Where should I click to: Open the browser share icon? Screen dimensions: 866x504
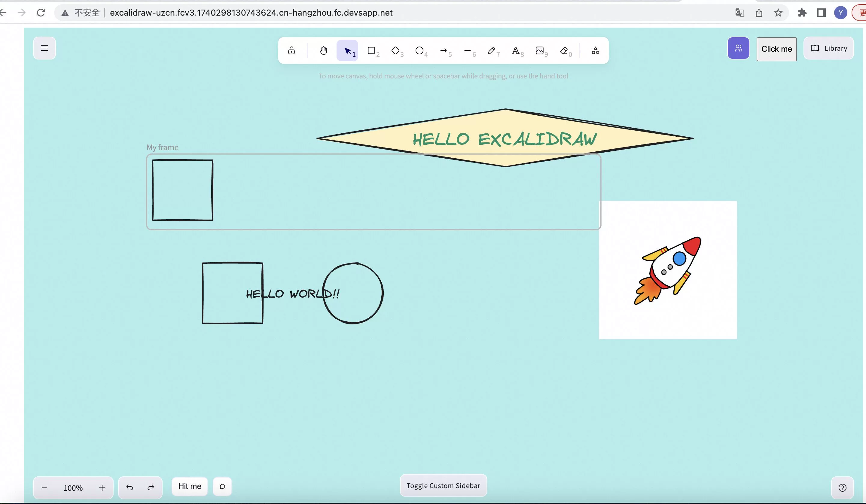[759, 13]
